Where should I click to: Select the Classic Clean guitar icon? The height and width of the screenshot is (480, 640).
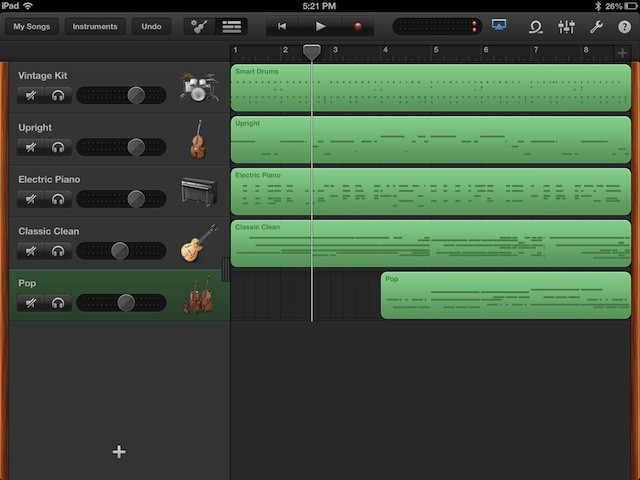coord(199,243)
